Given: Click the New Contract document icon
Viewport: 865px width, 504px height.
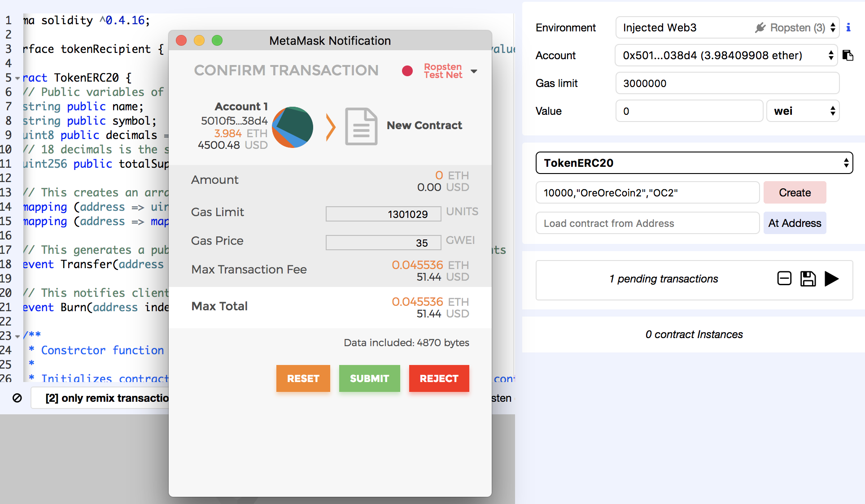Looking at the screenshot, I should [361, 126].
